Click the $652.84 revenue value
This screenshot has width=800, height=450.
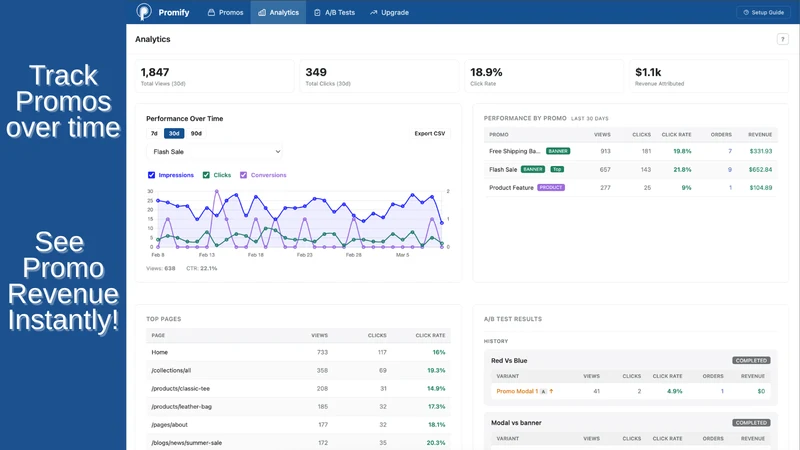tap(760, 169)
